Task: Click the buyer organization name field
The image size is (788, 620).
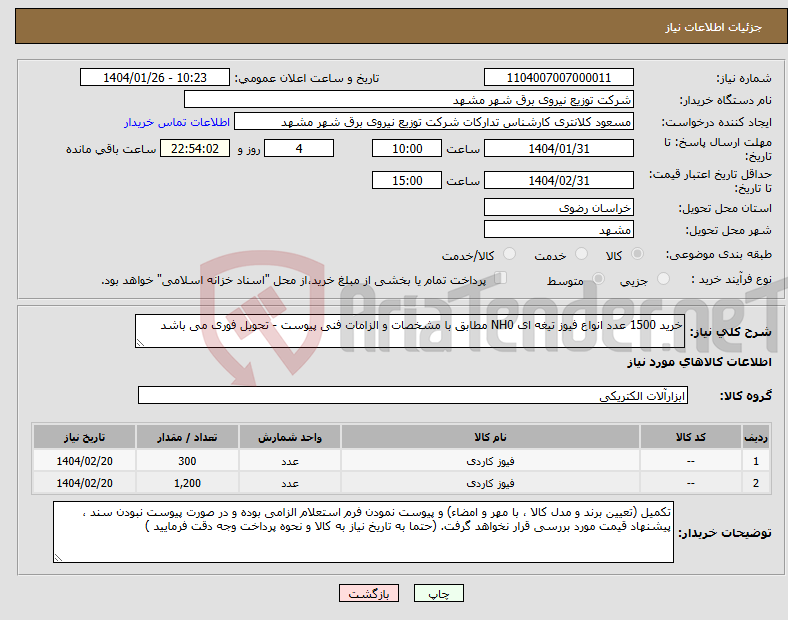Action: [x=409, y=99]
